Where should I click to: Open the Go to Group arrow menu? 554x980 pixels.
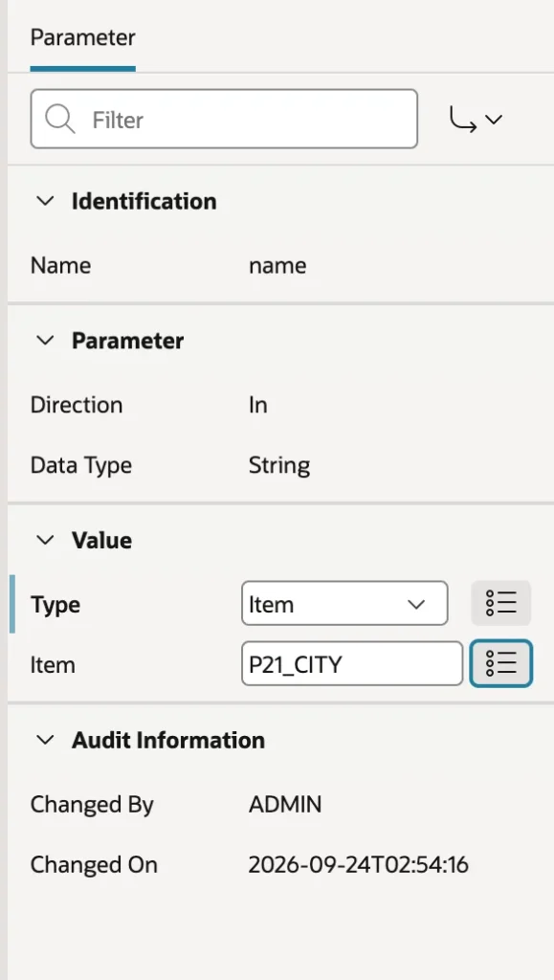476,119
